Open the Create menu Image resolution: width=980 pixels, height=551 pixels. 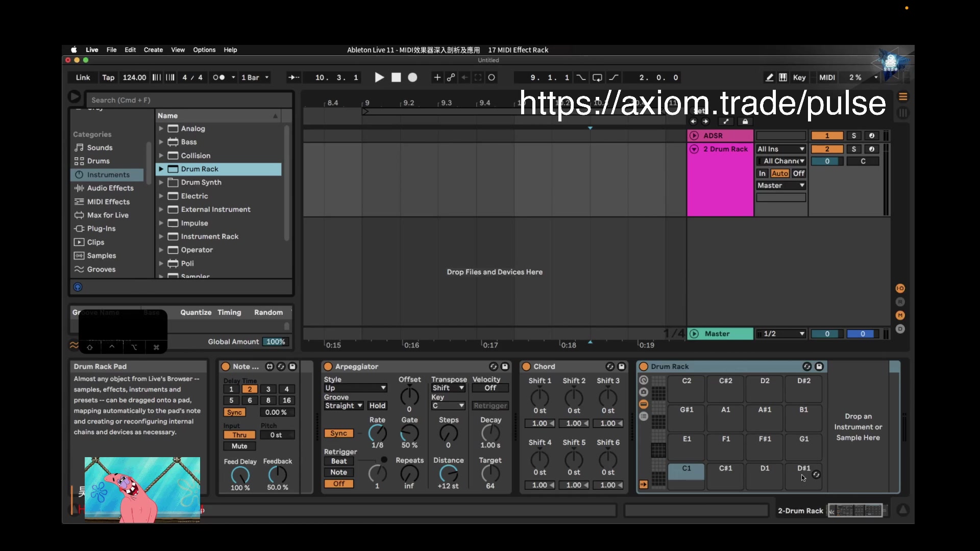point(153,50)
